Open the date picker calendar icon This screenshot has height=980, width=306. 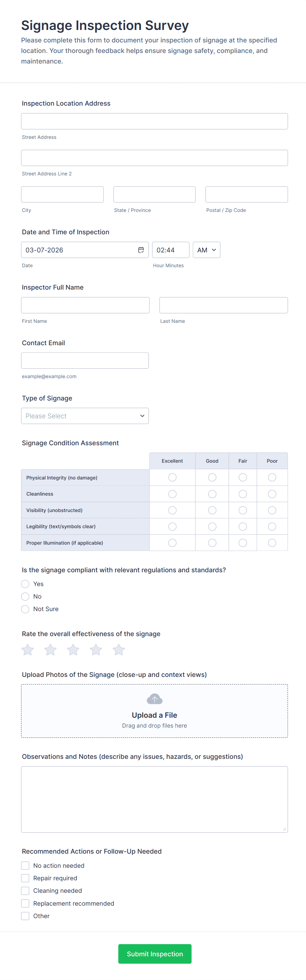[x=141, y=250]
